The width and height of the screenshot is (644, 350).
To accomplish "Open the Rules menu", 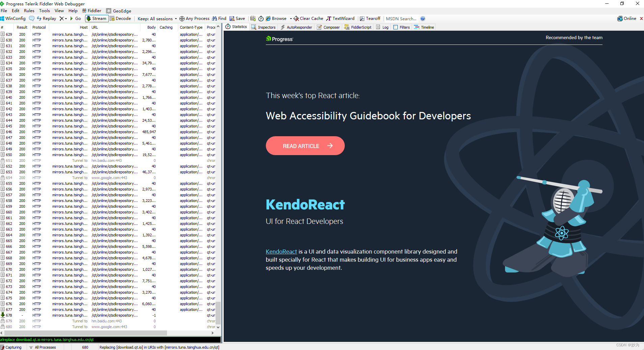I will 29,11.
